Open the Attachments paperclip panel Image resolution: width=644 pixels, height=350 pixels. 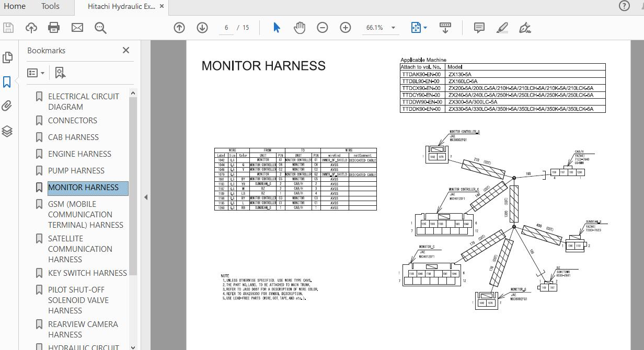7,106
